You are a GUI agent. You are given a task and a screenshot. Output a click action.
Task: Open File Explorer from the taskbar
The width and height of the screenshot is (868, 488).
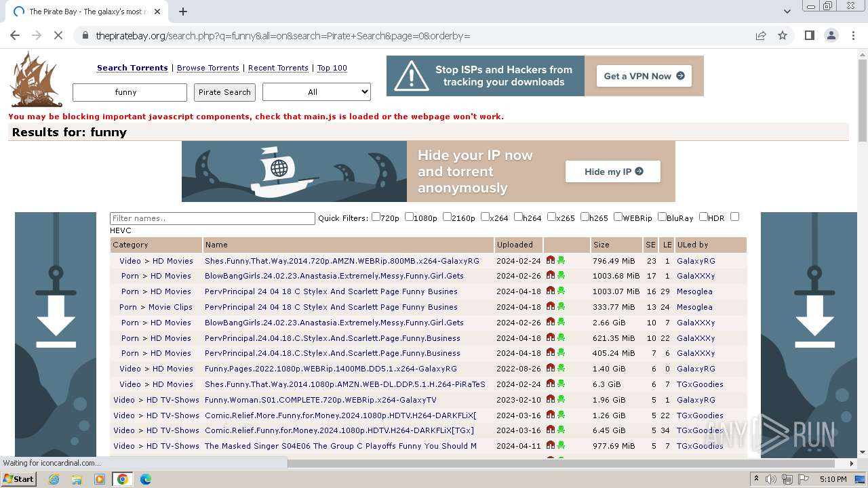77,479
